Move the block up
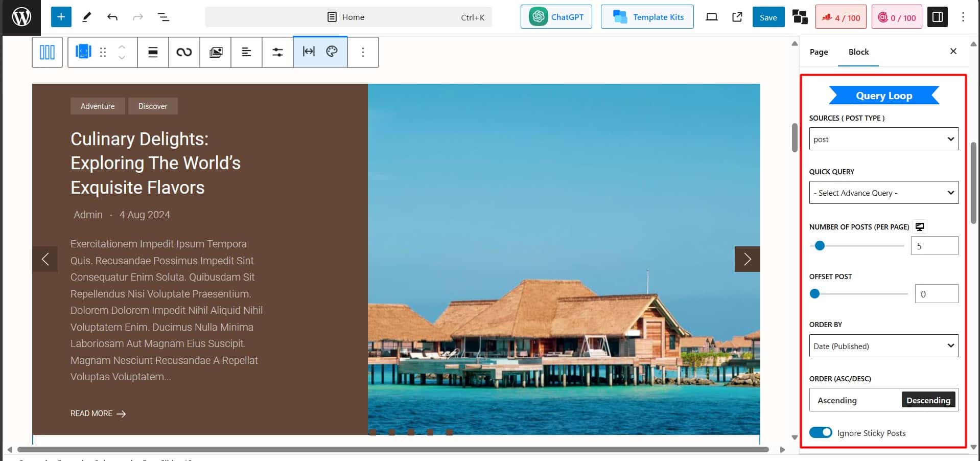 122,47
